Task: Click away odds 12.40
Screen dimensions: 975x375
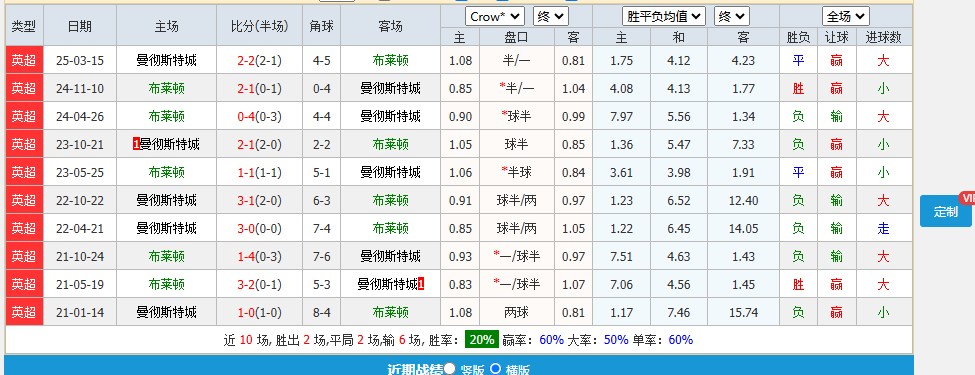Action: (x=743, y=201)
